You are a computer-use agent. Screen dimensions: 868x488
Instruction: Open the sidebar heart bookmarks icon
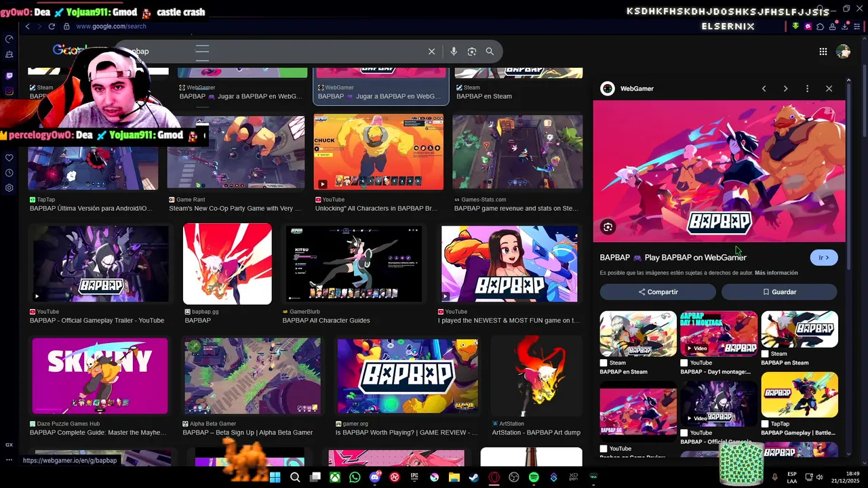point(9,158)
